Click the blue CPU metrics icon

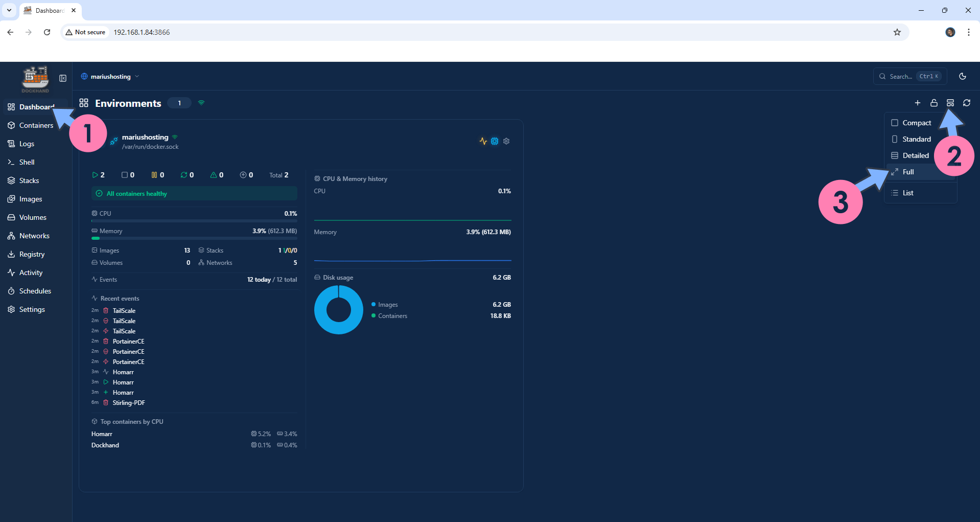click(495, 141)
